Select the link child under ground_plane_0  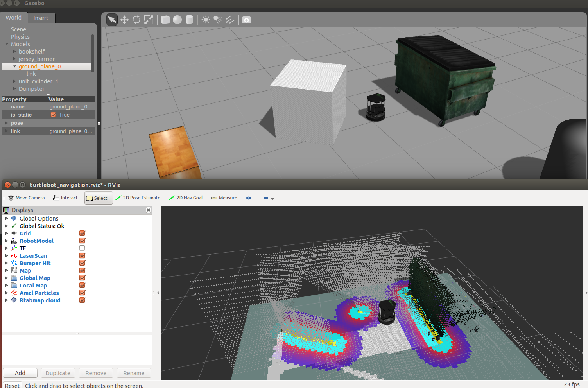coord(31,74)
